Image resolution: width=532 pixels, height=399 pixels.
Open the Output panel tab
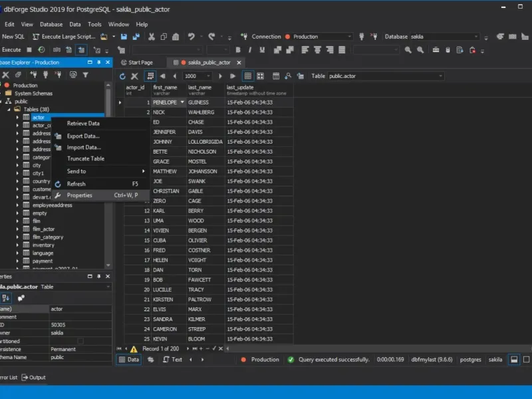pos(34,377)
